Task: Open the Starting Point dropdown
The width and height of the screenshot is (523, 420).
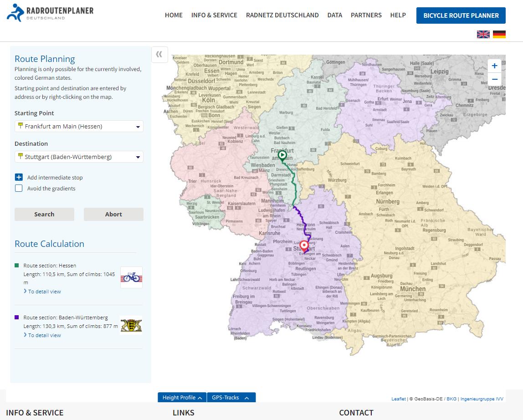Action: (x=138, y=126)
